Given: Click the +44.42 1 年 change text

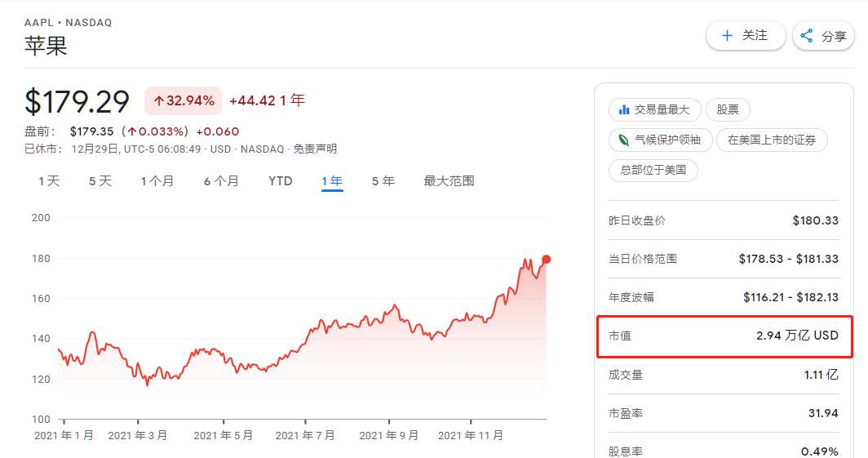Looking at the screenshot, I should [267, 100].
